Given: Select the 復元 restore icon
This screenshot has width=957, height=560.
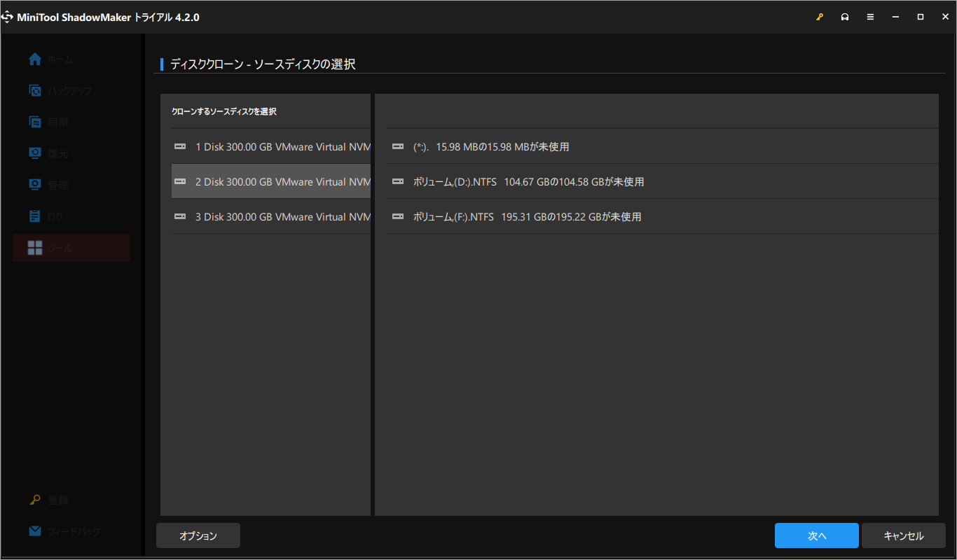Looking at the screenshot, I should pyautogui.click(x=35, y=153).
